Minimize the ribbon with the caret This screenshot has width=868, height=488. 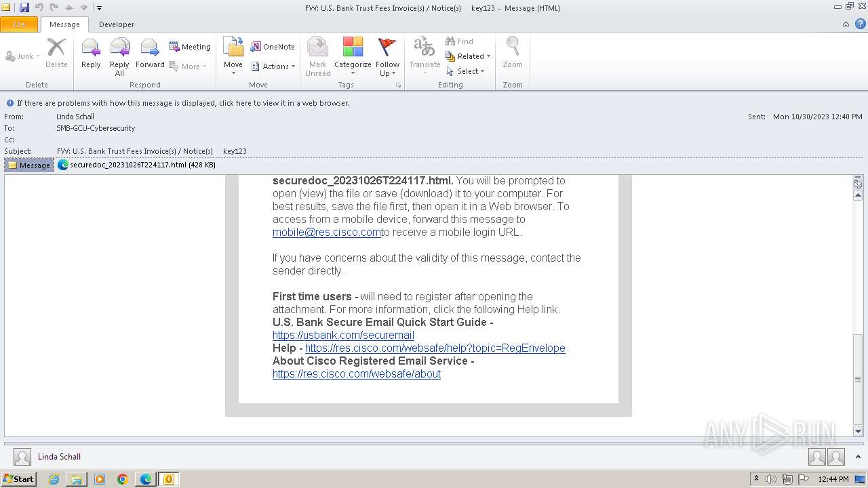click(x=846, y=24)
